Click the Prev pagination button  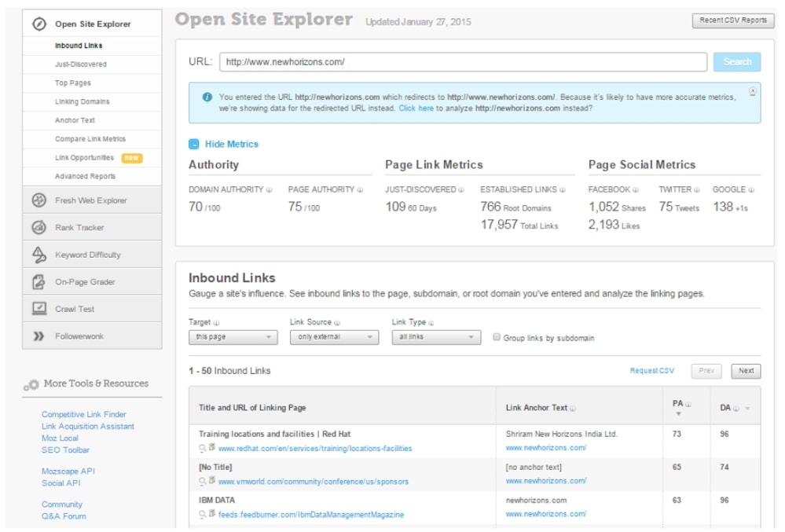pos(706,371)
